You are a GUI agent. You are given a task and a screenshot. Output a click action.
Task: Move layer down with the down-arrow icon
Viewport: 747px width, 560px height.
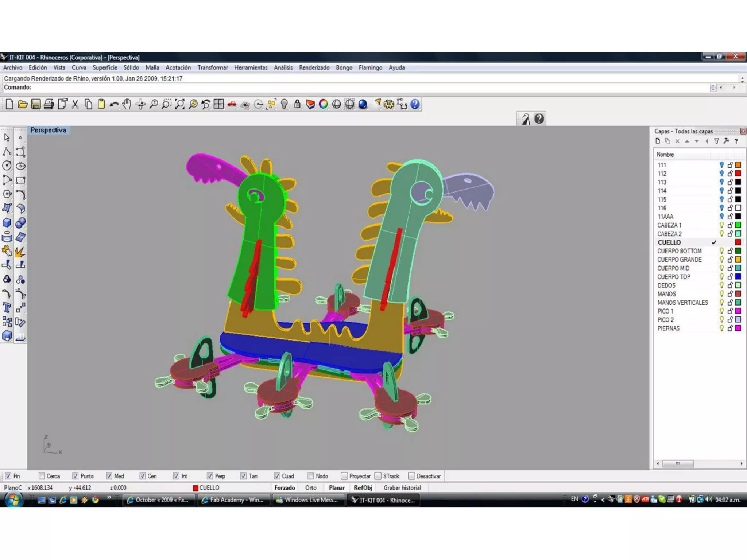pyautogui.click(x=697, y=141)
